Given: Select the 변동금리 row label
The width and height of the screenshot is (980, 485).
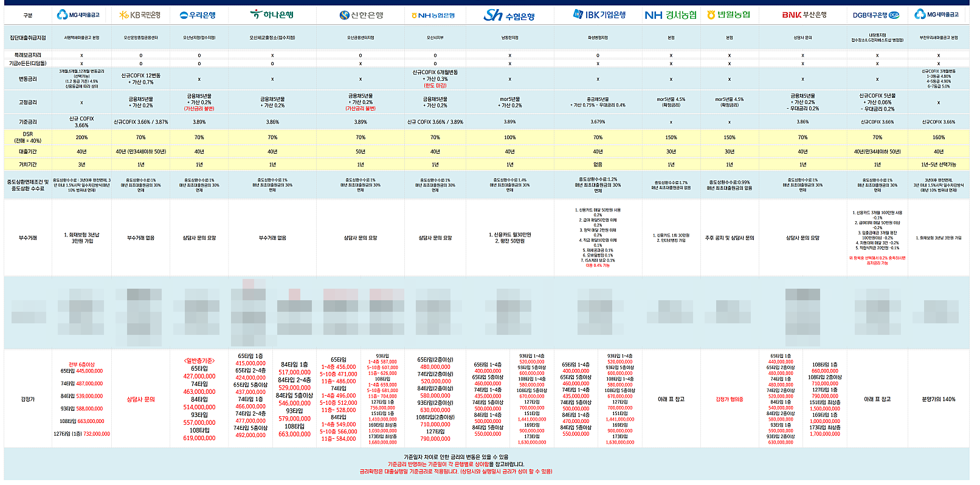Looking at the screenshot, I should pos(28,79).
